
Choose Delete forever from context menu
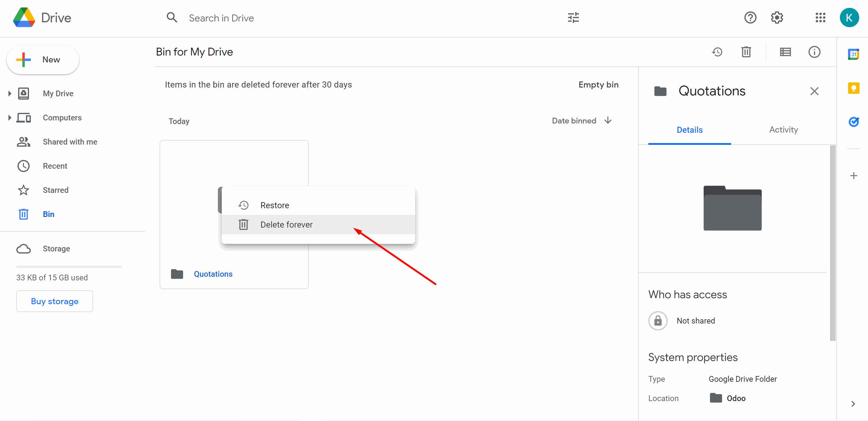(x=318, y=225)
